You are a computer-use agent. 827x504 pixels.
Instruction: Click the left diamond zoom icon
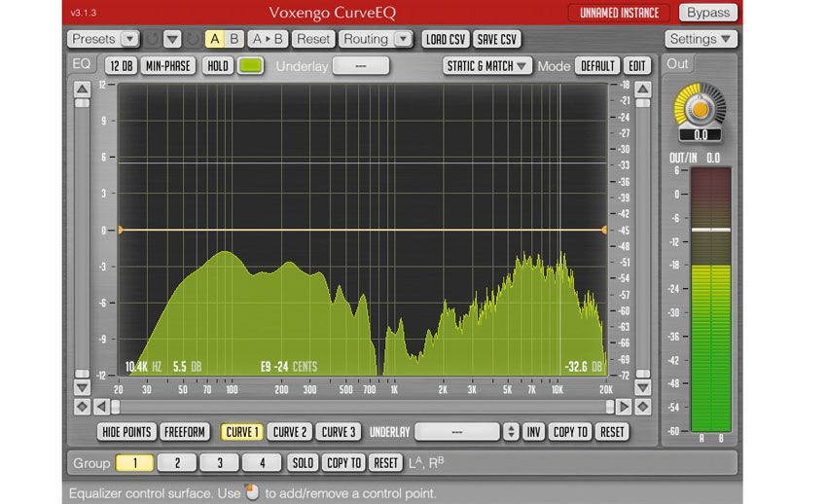pos(82,407)
